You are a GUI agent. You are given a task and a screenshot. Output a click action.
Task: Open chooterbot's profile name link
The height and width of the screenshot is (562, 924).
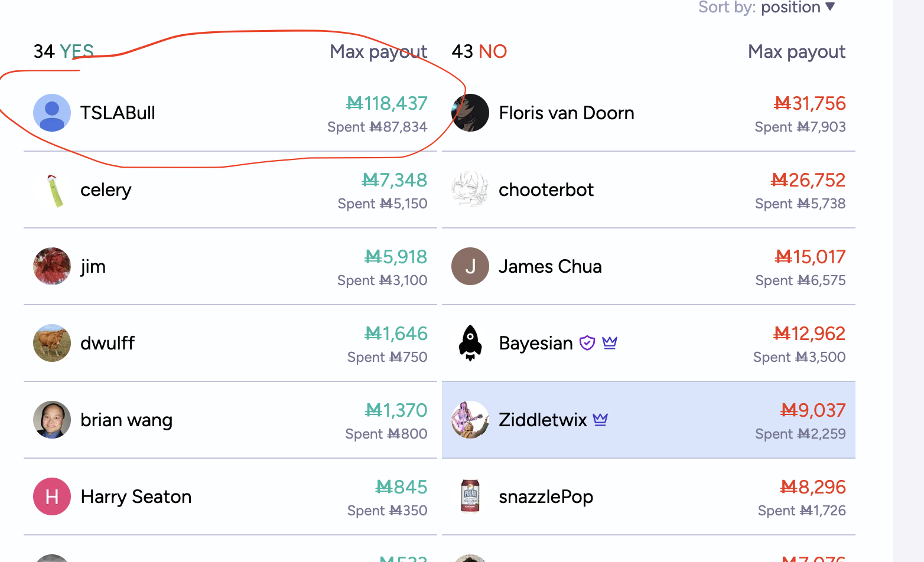[546, 189]
